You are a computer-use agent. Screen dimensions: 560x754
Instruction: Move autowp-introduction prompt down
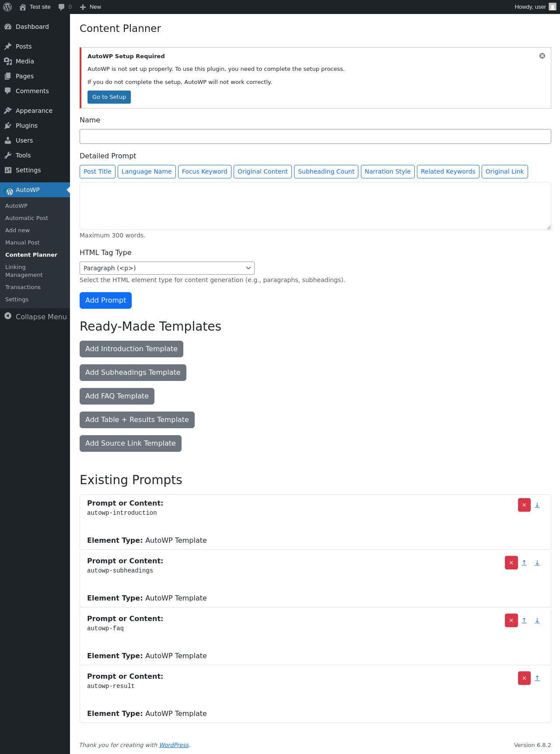(x=537, y=505)
